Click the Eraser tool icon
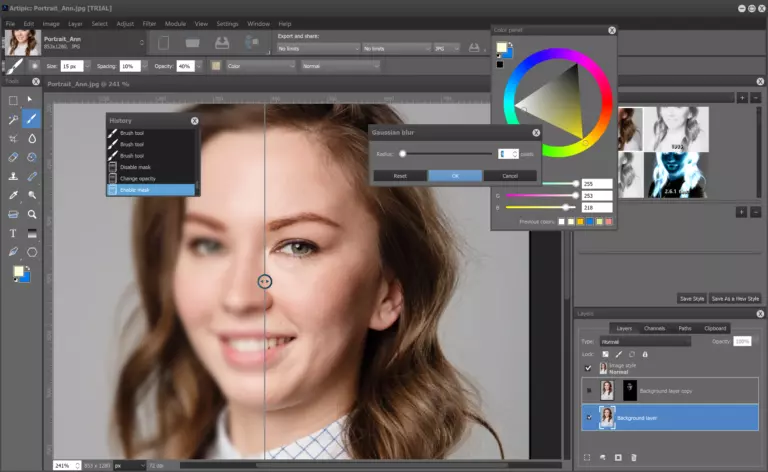Viewport: 768px width, 472px height. coord(13,157)
